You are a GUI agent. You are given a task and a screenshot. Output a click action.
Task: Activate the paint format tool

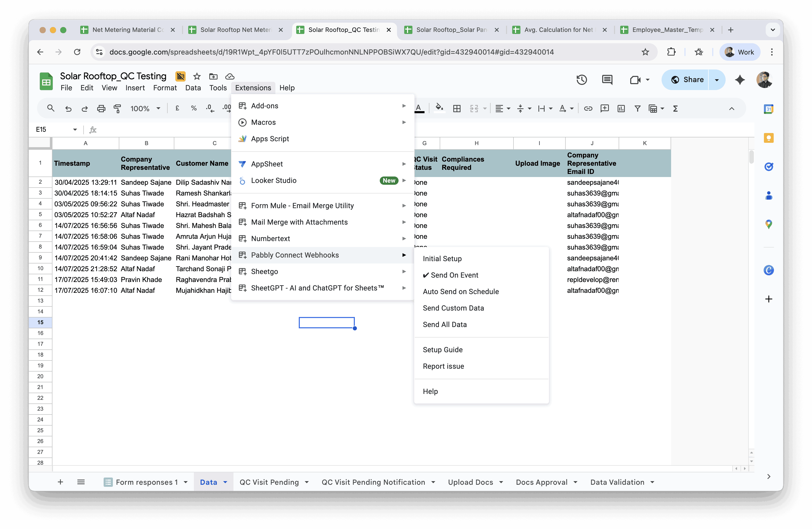117,109
